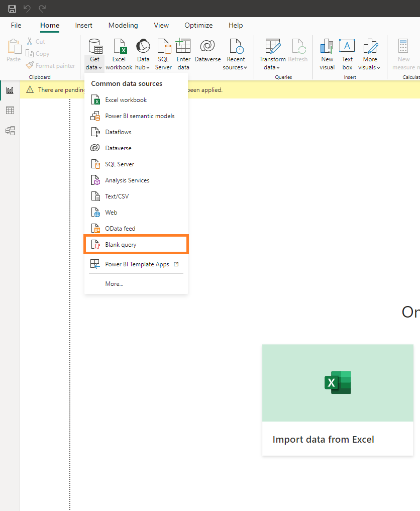Switch to Report view in sidebar

[x=10, y=90]
